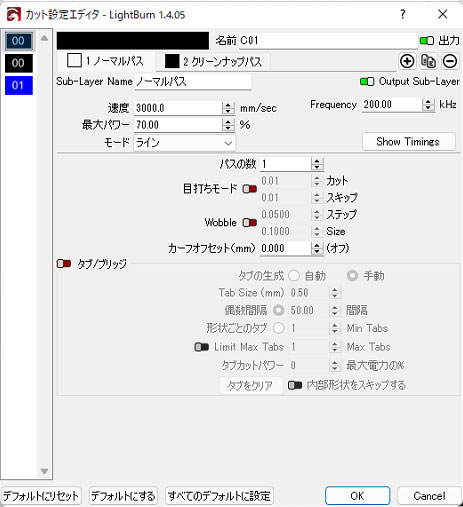463x507 pixels.
Task: Click the Frequency 200.00 value field
Action: tap(392, 105)
